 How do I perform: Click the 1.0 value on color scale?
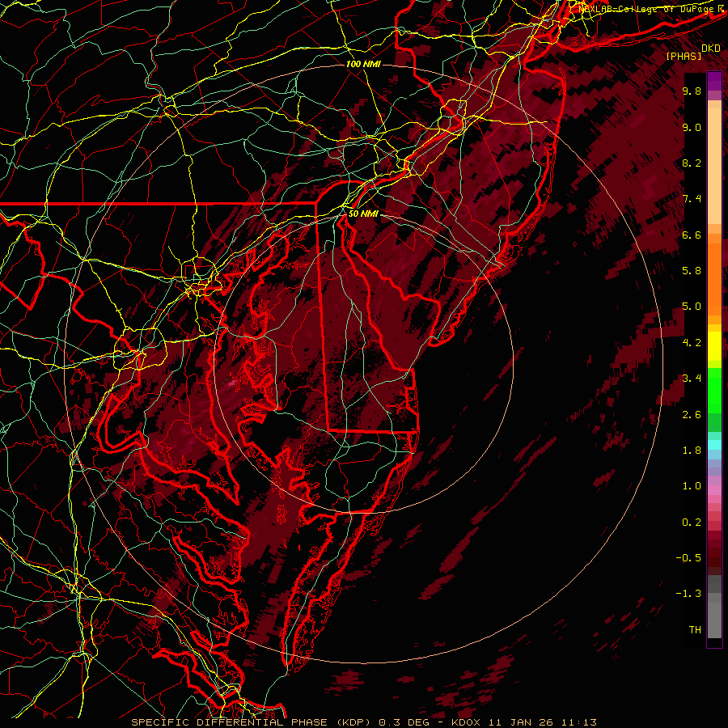692,486
